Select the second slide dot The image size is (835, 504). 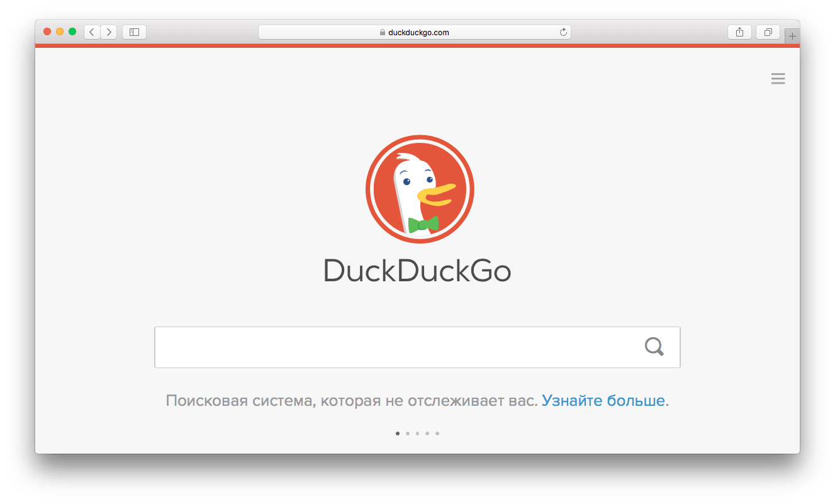pyautogui.click(x=408, y=433)
